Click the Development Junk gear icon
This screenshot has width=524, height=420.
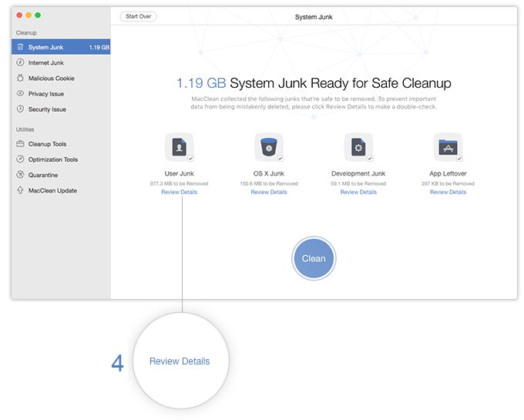pos(358,146)
